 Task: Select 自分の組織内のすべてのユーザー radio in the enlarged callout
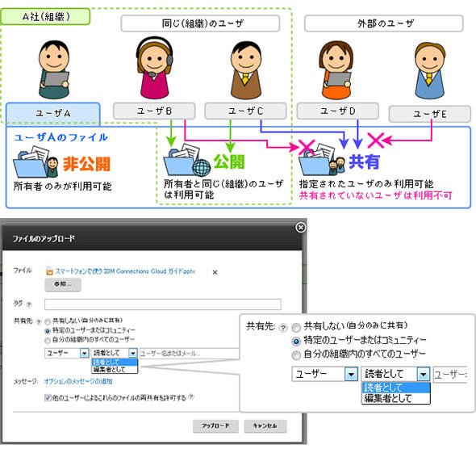point(296,354)
